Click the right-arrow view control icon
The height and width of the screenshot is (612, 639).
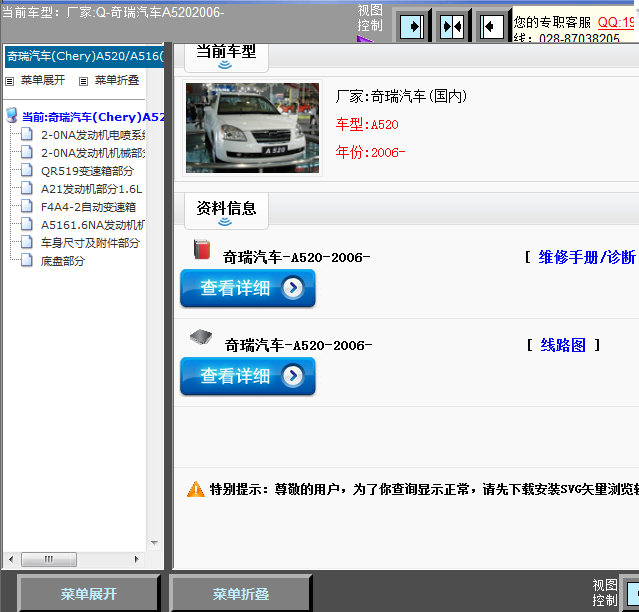coord(412,26)
